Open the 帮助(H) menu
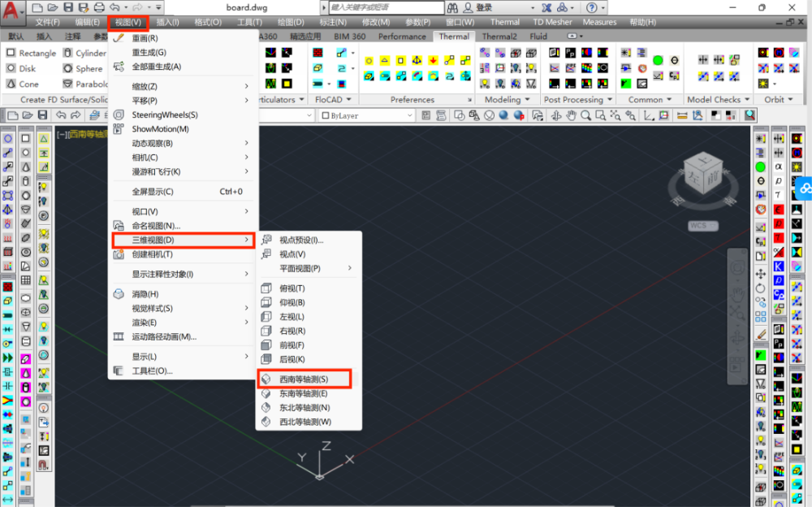812x507 pixels. pos(642,22)
